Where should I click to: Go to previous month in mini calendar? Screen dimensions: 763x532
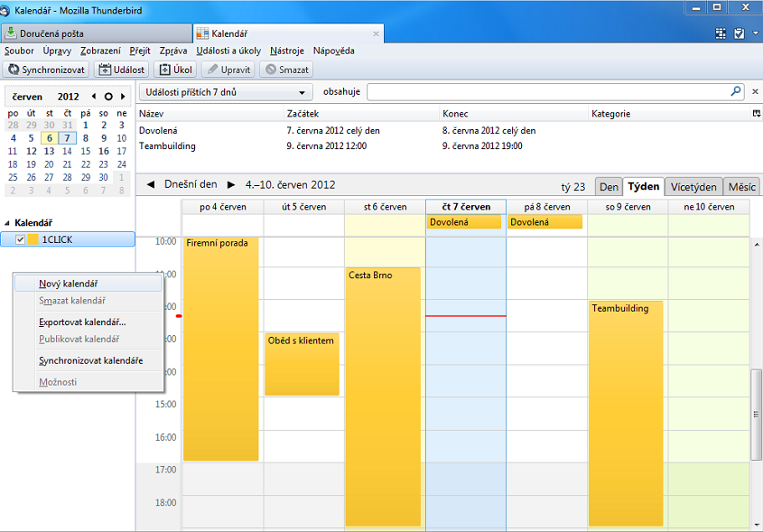click(94, 97)
